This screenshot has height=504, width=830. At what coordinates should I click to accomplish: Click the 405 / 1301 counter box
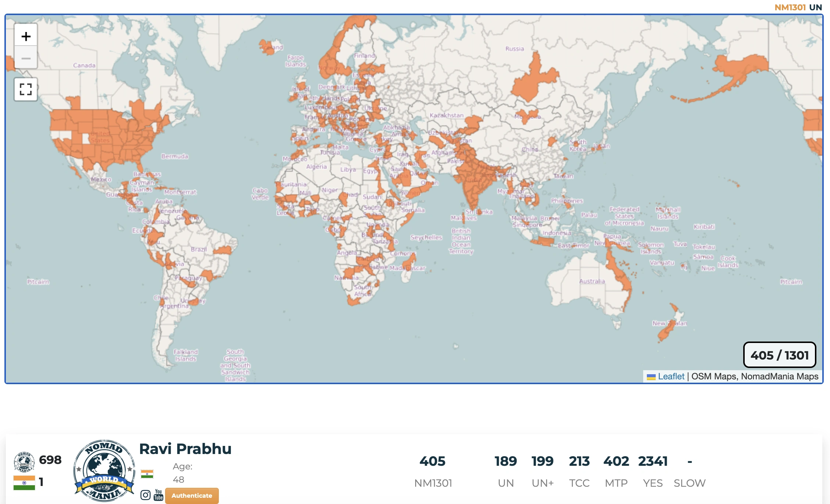click(x=780, y=355)
